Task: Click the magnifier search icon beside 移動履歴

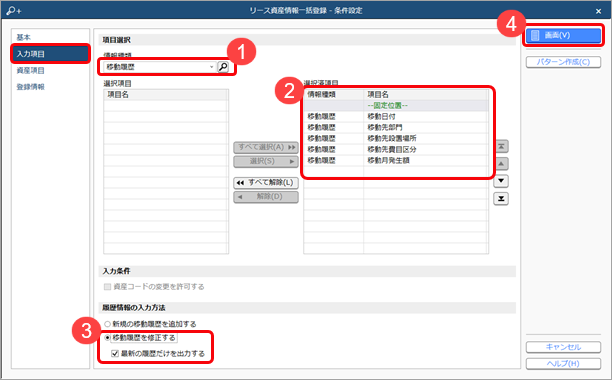Action: (223, 67)
